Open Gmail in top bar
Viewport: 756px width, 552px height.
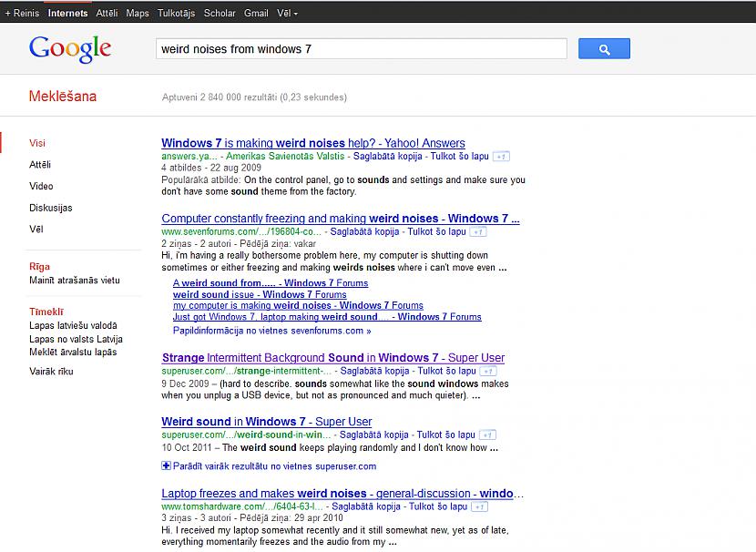click(256, 13)
